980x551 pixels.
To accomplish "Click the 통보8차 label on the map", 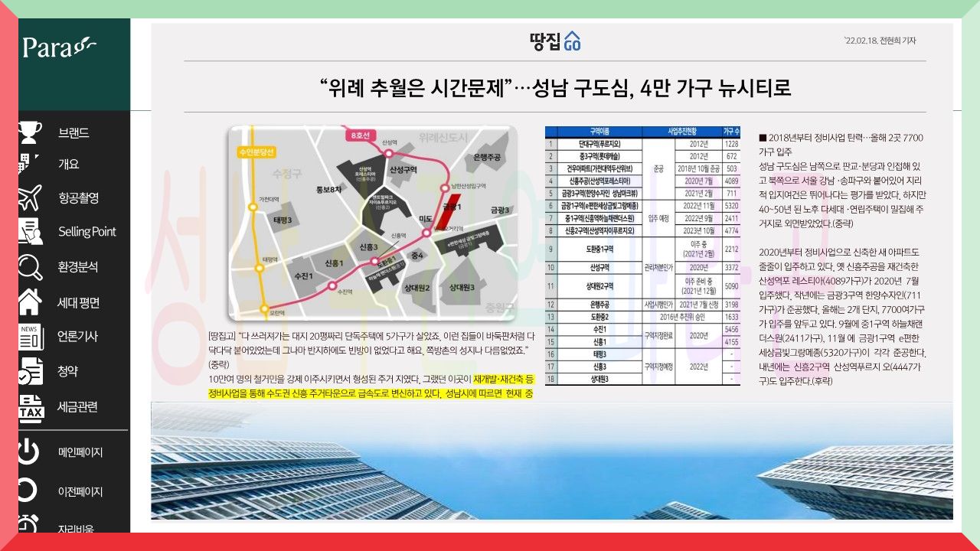I will 329,188.
